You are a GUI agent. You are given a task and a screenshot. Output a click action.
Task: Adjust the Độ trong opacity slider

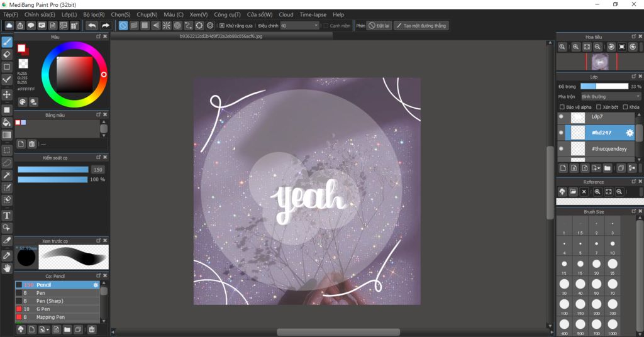(x=604, y=86)
